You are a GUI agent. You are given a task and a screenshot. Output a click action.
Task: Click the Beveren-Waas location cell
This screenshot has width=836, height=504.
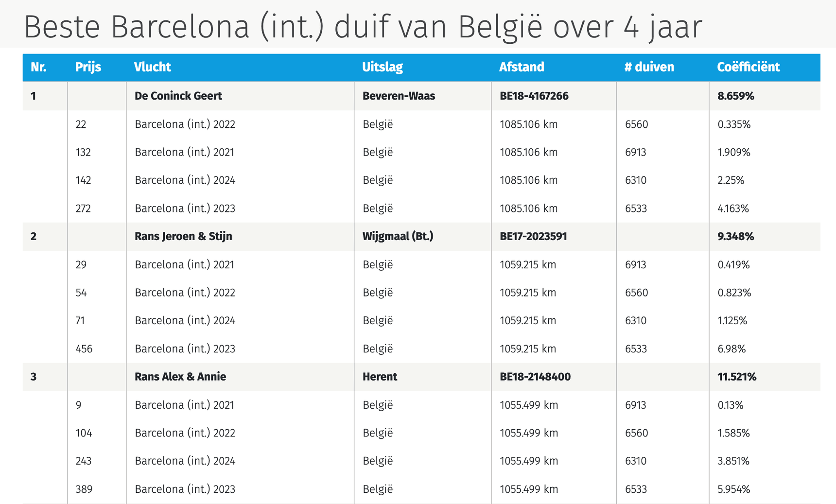click(399, 96)
